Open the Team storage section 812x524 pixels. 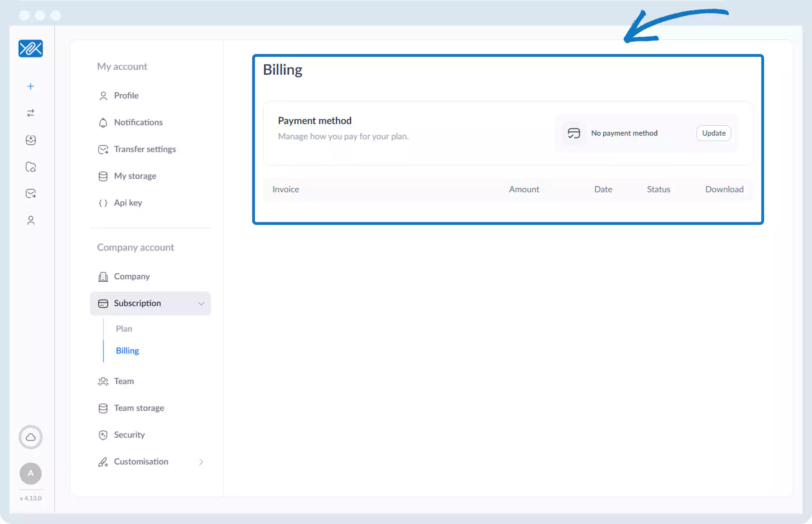[139, 408]
